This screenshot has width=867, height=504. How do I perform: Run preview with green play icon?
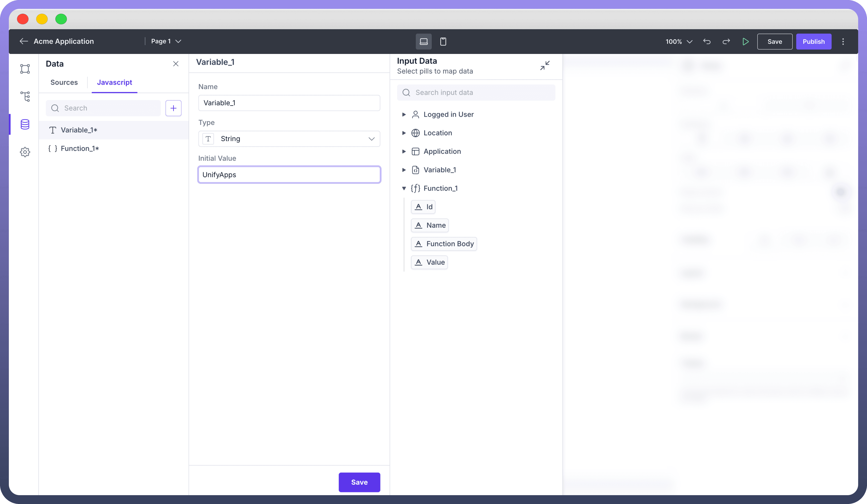(x=745, y=42)
